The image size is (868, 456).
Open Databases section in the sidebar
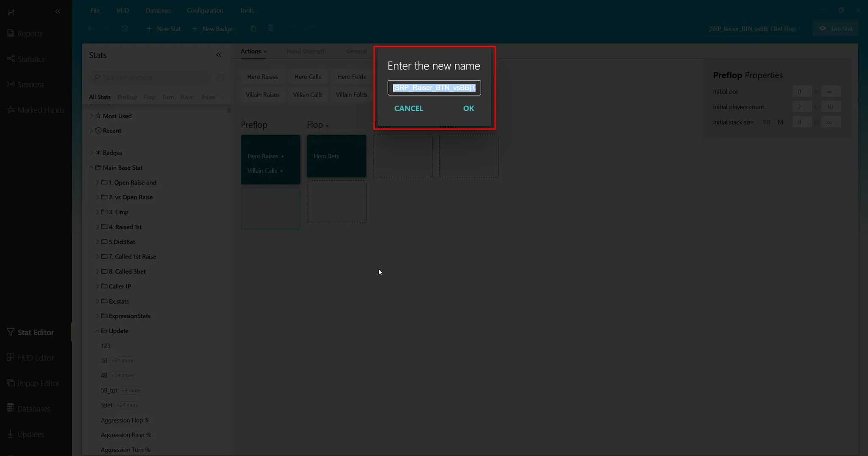point(33,408)
